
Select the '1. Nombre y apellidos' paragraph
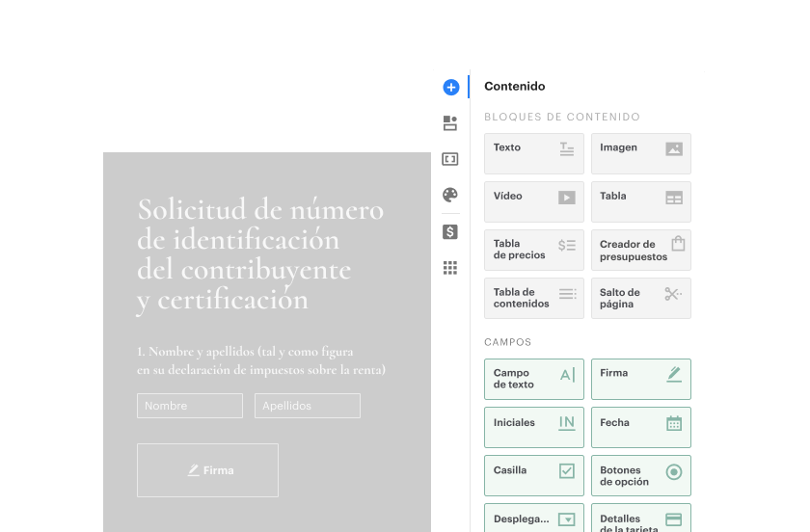(261, 360)
